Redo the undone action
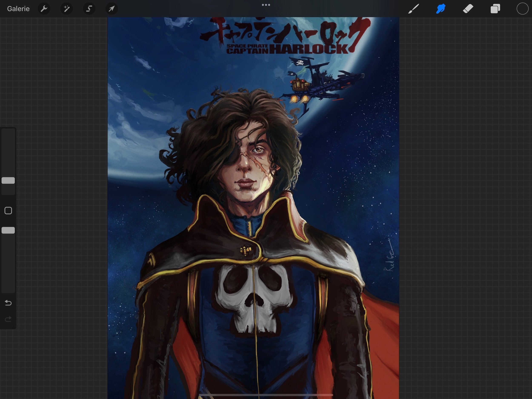This screenshot has height=399, width=532. coord(8,319)
